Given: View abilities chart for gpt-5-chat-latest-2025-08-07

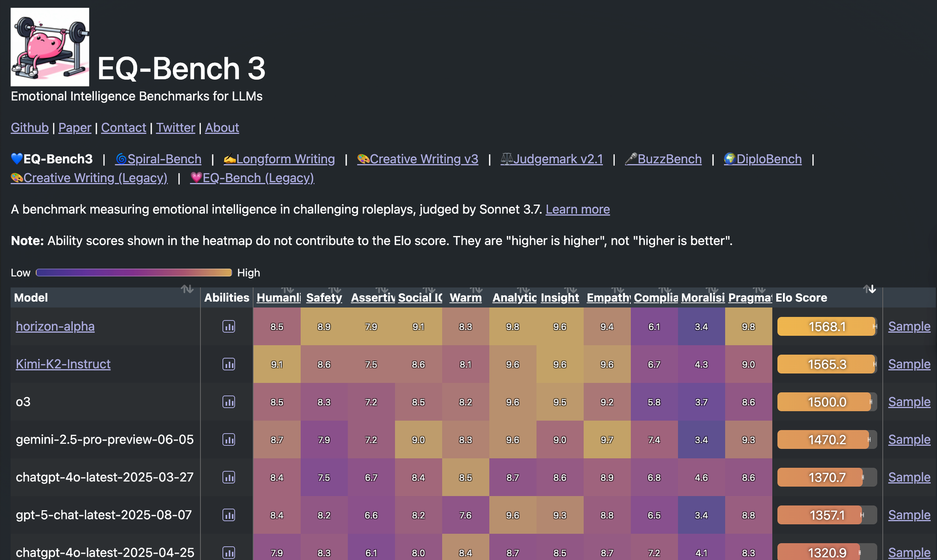Looking at the screenshot, I should [x=229, y=515].
